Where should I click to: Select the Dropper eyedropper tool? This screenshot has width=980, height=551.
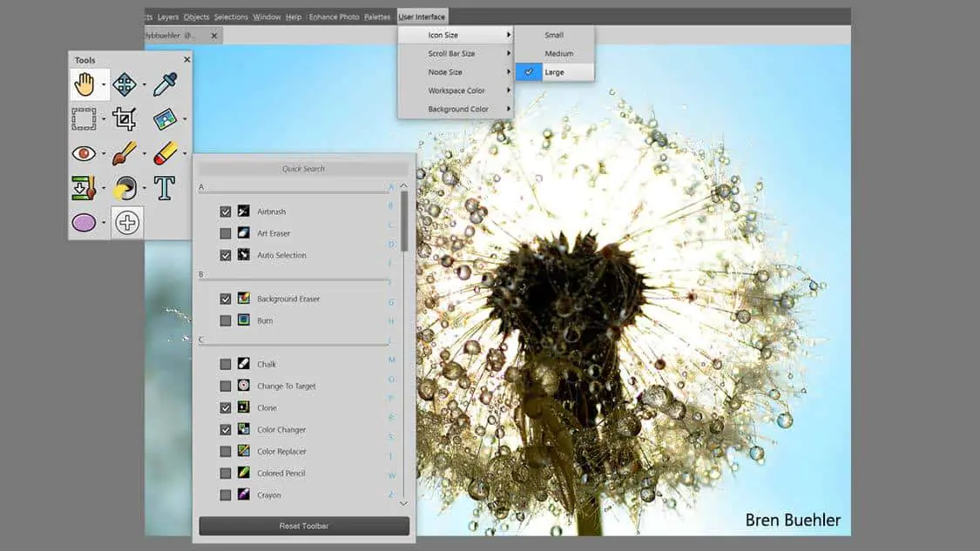click(166, 84)
